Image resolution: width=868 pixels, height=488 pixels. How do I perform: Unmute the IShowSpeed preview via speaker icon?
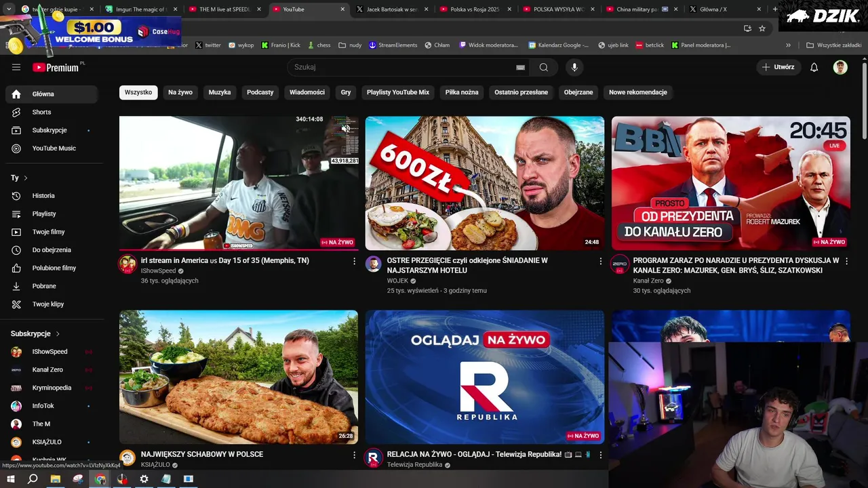pos(346,128)
